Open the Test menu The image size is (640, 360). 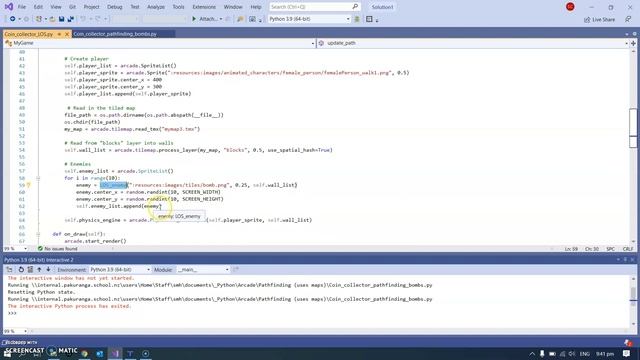pyautogui.click(x=135, y=7)
